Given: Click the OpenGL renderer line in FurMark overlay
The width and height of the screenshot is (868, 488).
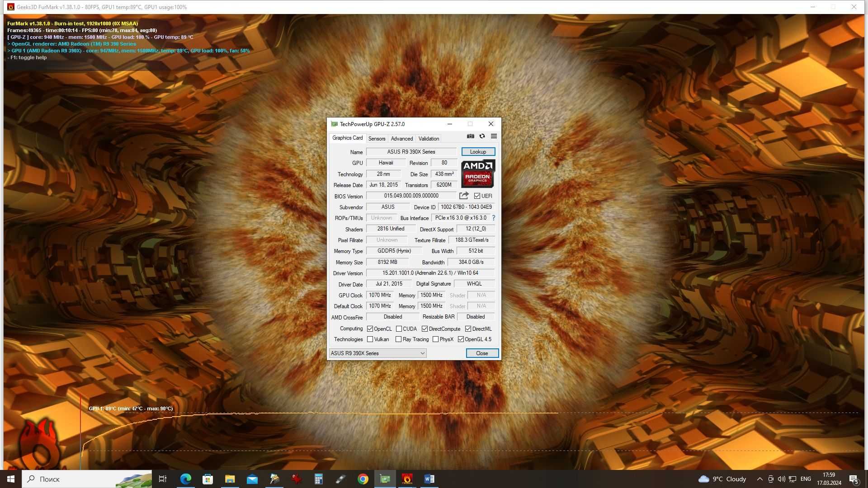Looking at the screenshot, I should point(72,44).
